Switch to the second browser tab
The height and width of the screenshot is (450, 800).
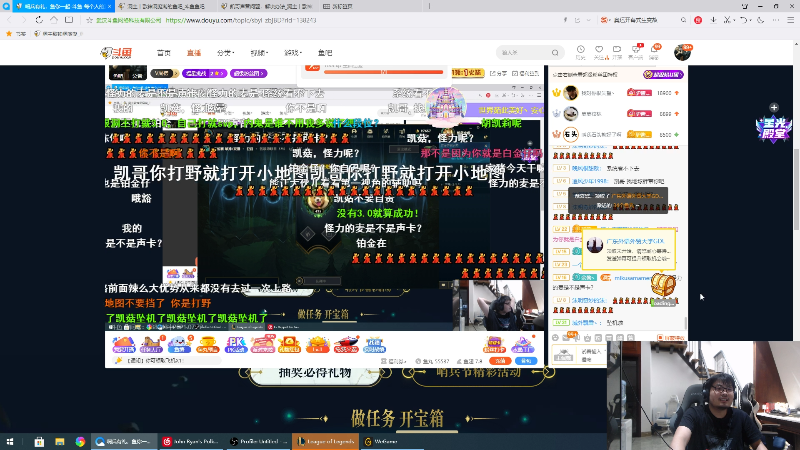click(164, 6)
